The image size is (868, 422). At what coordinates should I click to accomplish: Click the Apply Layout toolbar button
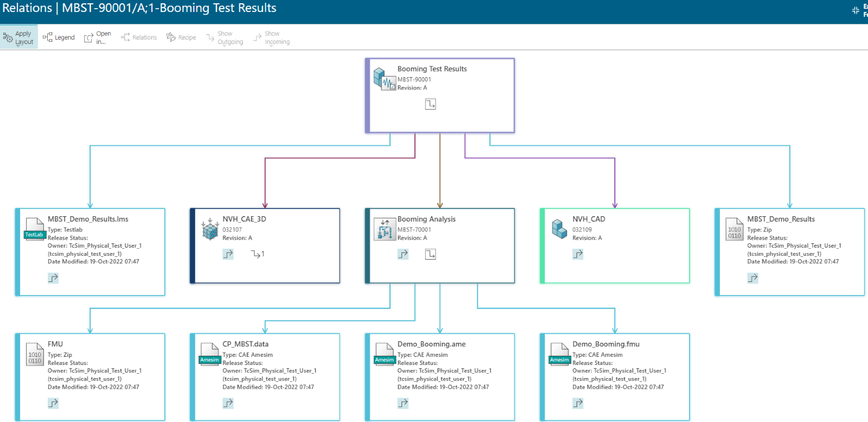pyautogui.click(x=18, y=37)
